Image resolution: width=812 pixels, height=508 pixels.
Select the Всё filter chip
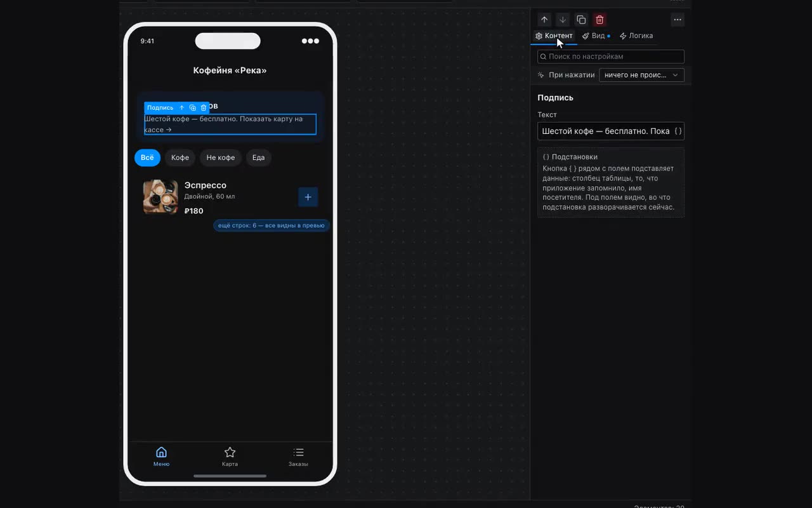click(147, 157)
